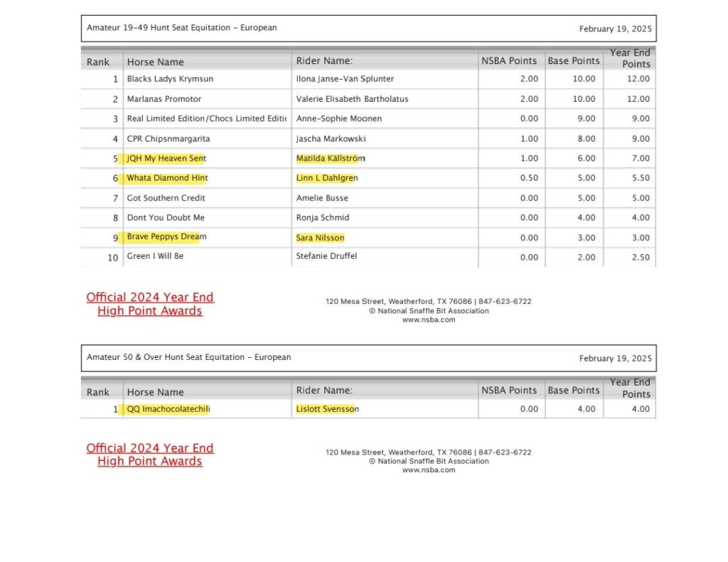This screenshot has height=562, width=728.
Task: Open the High Point Awards link under the 50 & Over table
Action: (150, 455)
